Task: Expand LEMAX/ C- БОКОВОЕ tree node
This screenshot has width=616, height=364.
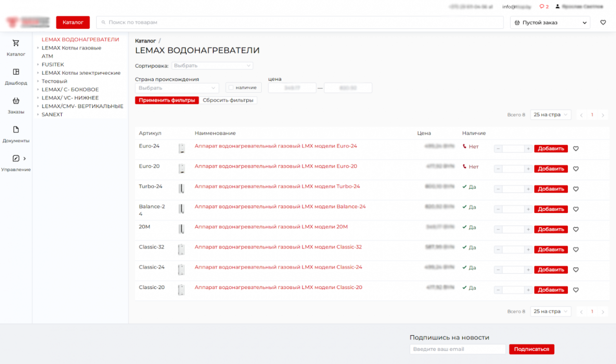Action: pyautogui.click(x=38, y=89)
